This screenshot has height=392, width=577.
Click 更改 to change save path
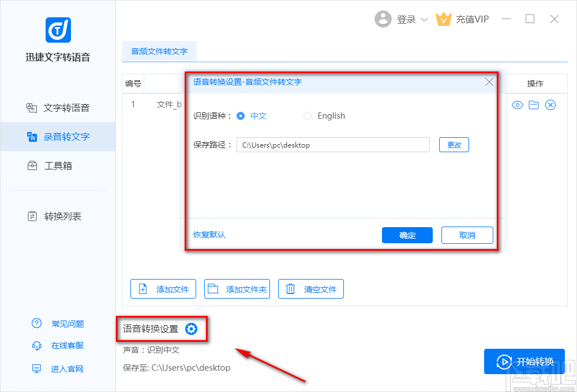point(454,145)
